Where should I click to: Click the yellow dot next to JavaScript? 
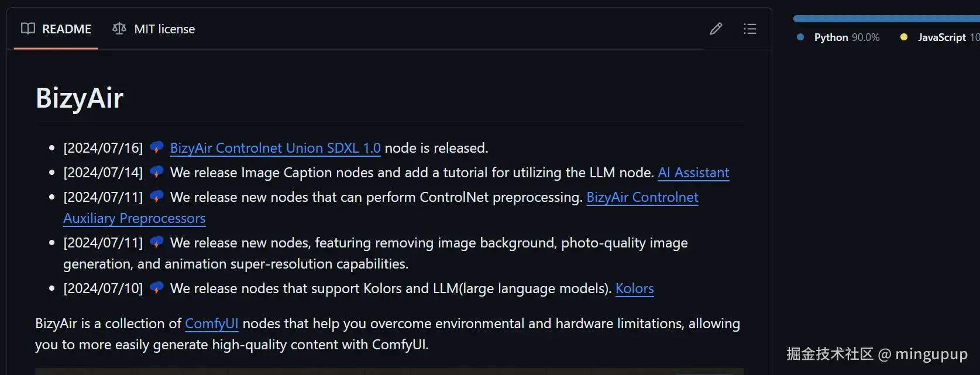point(904,37)
